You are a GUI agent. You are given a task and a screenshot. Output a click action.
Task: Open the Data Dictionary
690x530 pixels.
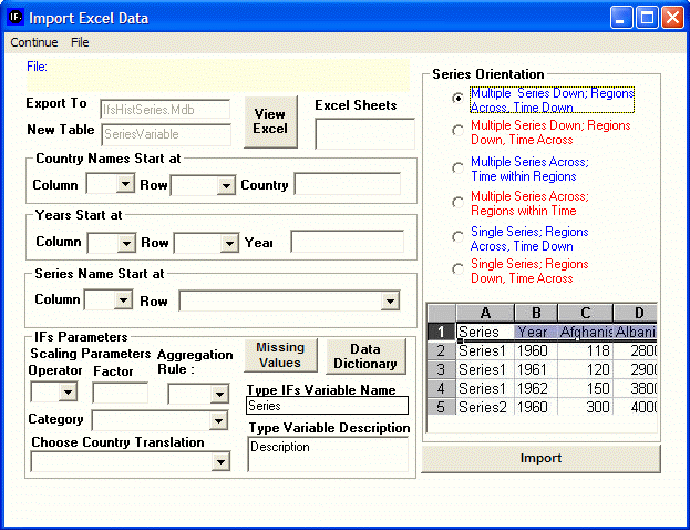(365, 356)
